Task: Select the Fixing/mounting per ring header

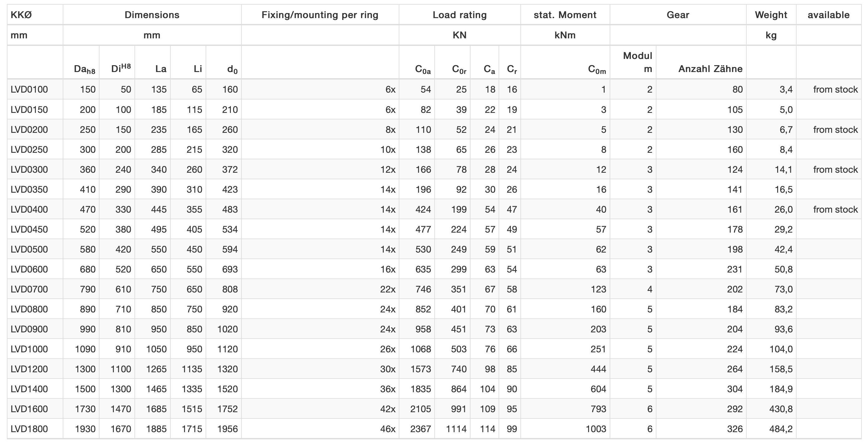Action: [x=320, y=15]
